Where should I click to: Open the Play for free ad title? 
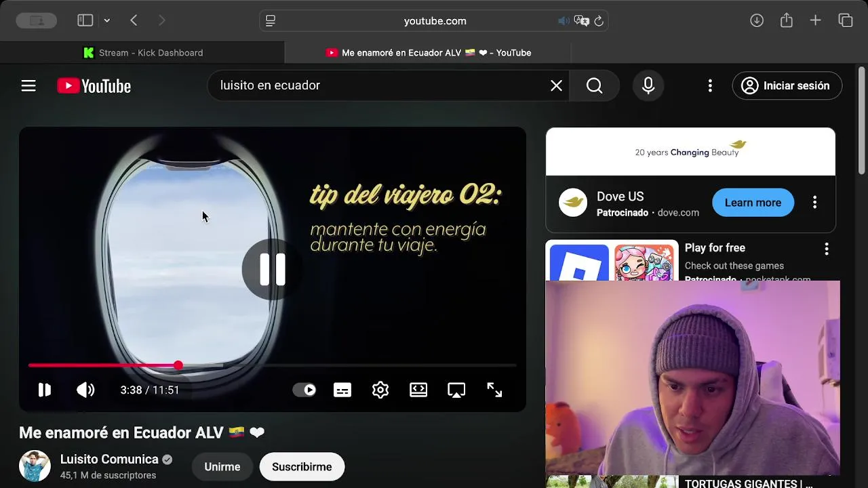click(x=715, y=248)
